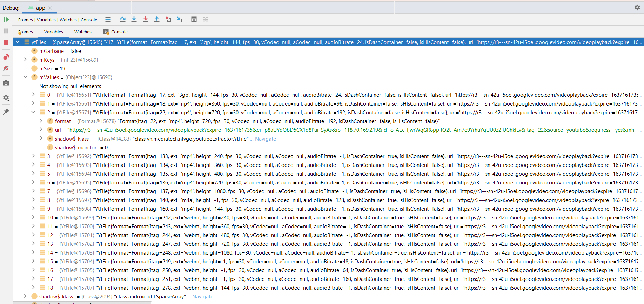Click the Drop Frame icon

168,20
